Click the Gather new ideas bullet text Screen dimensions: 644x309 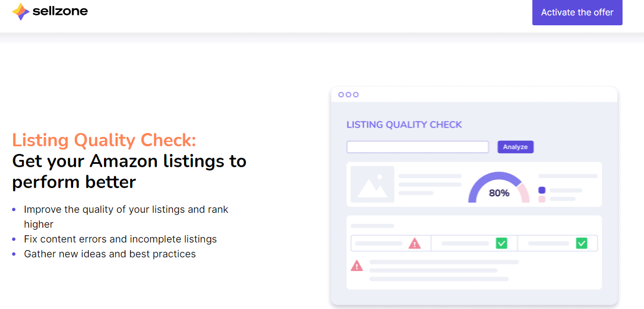109,254
